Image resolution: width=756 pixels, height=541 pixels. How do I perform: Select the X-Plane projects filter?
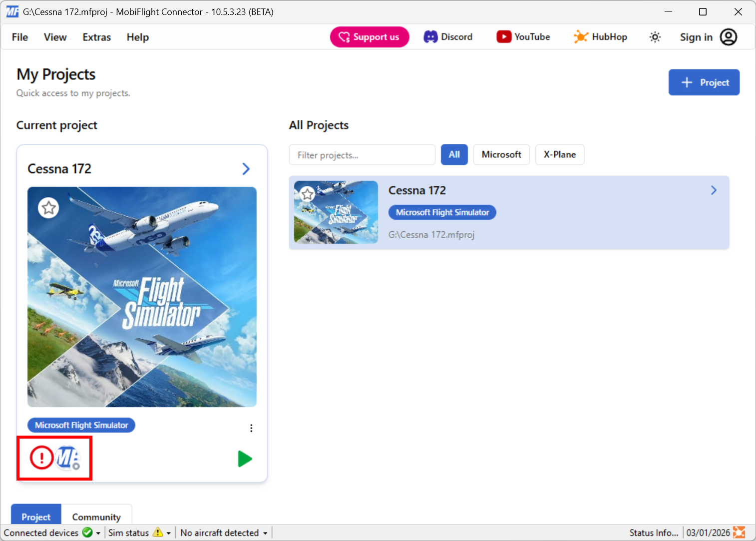click(560, 154)
